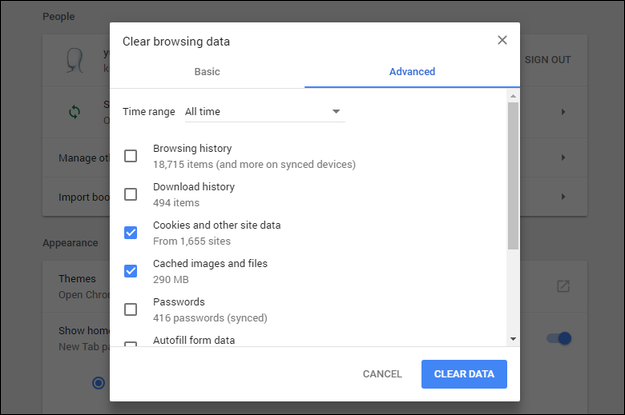This screenshot has width=625, height=415.
Task: Open the Time range dropdown
Action: pos(265,111)
